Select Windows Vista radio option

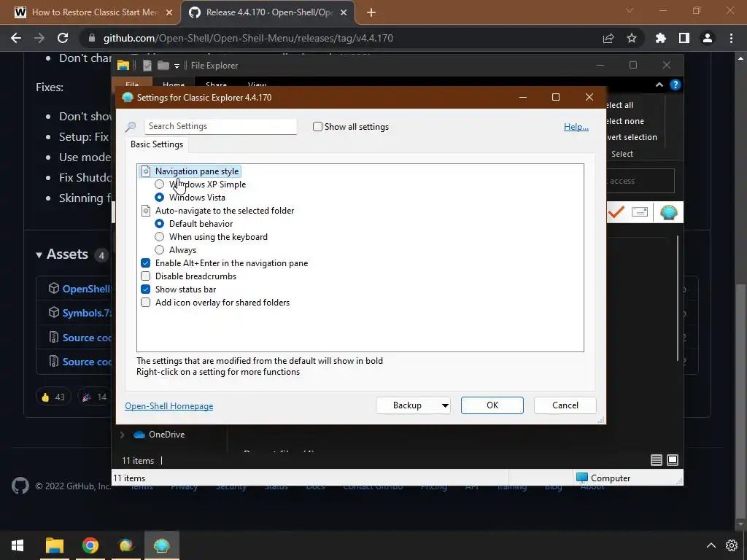[x=160, y=197]
